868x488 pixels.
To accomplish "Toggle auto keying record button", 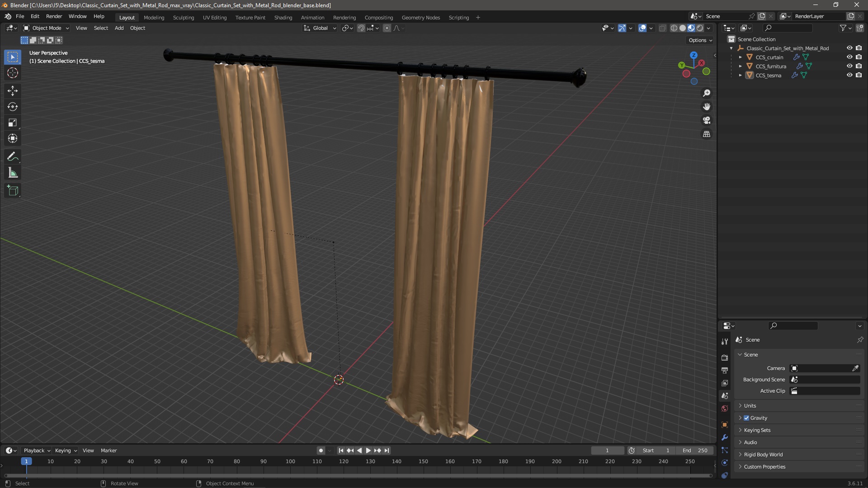I will [321, 450].
